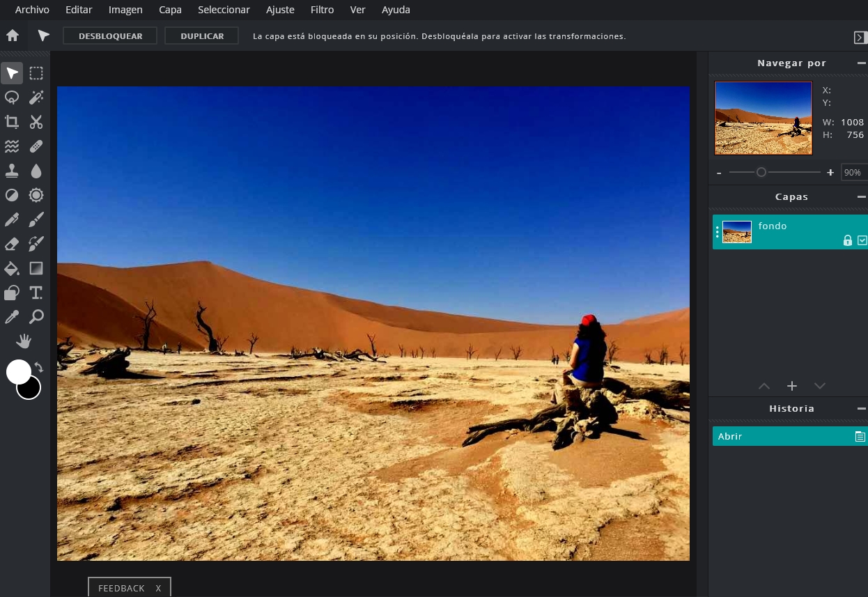
Task: Pick the Lasso selection tool
Action: click(12, 98)
